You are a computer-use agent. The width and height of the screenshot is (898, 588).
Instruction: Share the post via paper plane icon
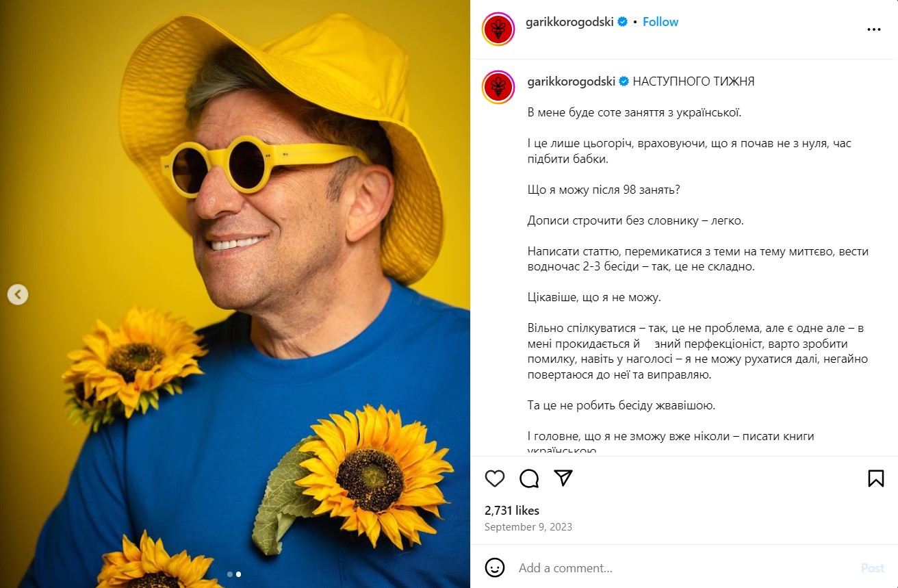(563, 478)
